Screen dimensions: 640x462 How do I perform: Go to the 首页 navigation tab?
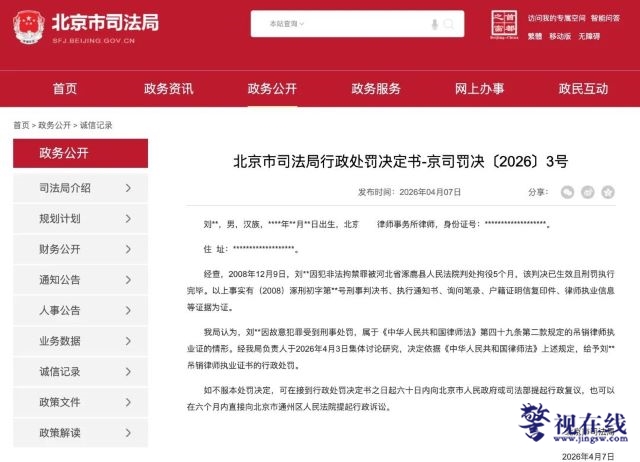(x=65, y=89)
